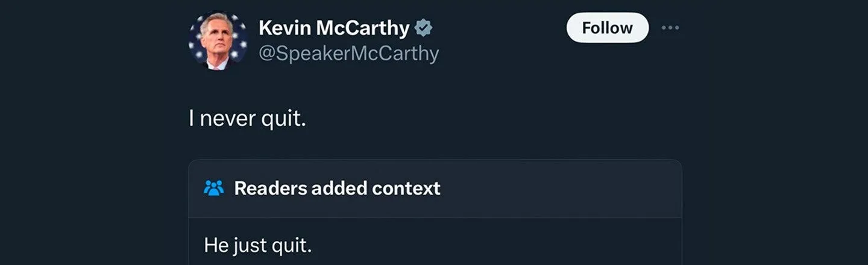
Task: Open the @SpeakerMcCarthy handle link
Action: (348, 54)
